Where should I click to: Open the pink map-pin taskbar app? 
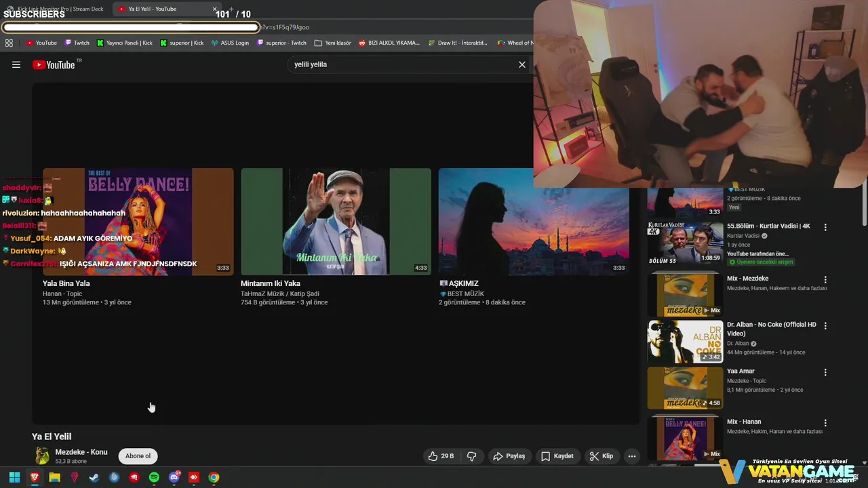click(75, 477)
